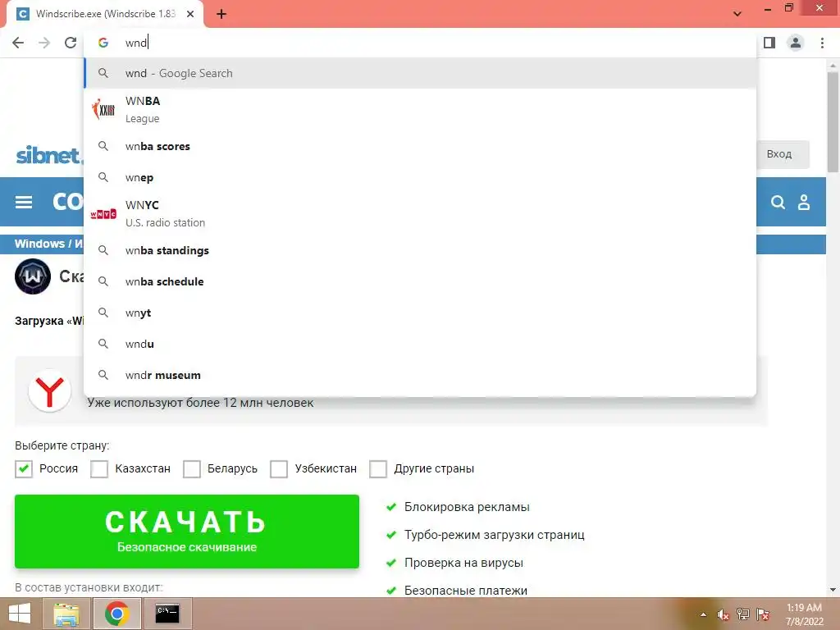Image resolution: width=840 pixels, height=630 pixels.
Task: Check the Узбекистан checkbox
Action: click(x=279, y=468)
